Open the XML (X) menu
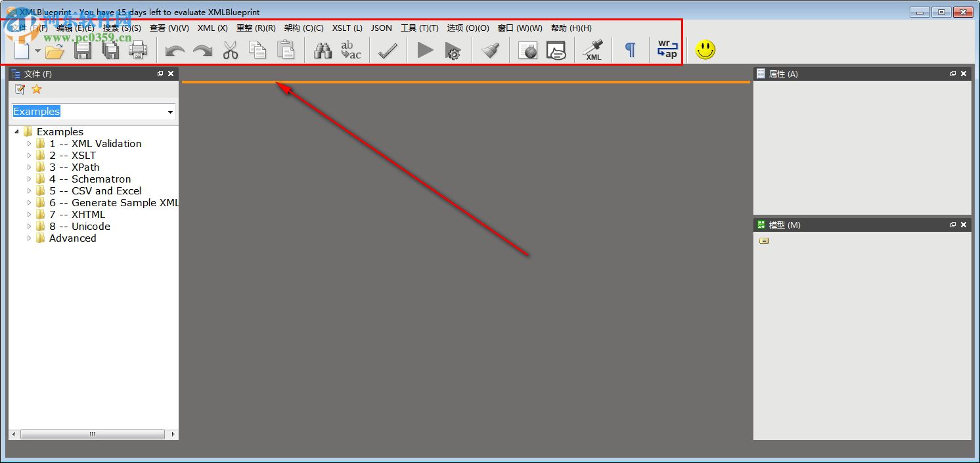The width and height of the screenshot is (980, 463). click(x=213, y=28)
